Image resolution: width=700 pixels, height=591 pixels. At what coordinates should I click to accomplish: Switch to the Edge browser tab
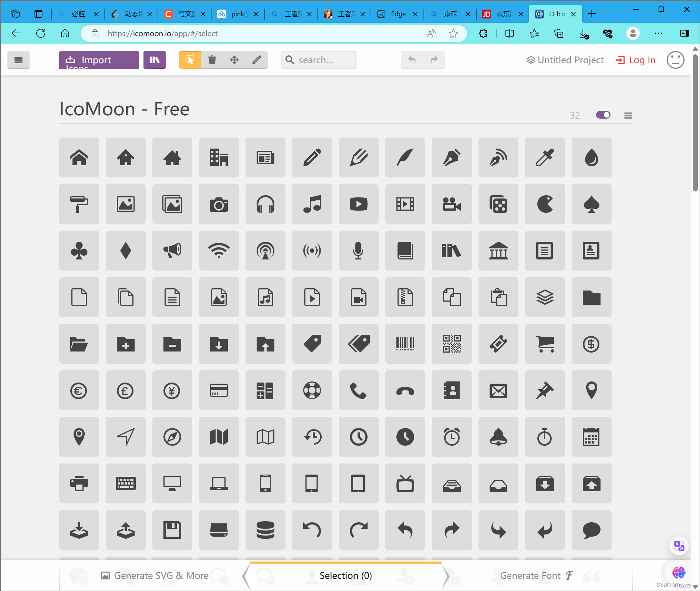(398, 14)
